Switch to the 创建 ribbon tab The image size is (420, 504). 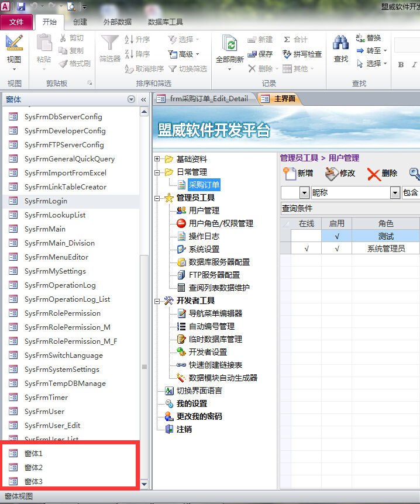(x=80, y=22)
